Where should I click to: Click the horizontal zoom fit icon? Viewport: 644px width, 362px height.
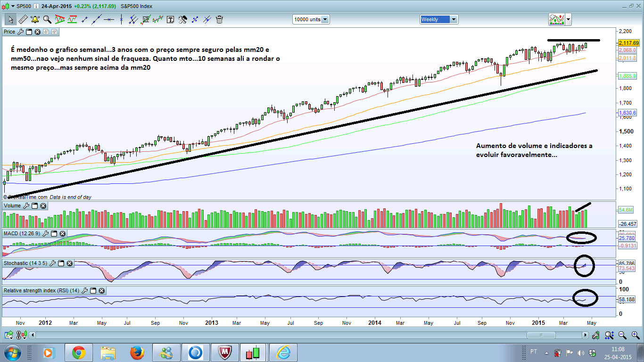coord(609,335)
